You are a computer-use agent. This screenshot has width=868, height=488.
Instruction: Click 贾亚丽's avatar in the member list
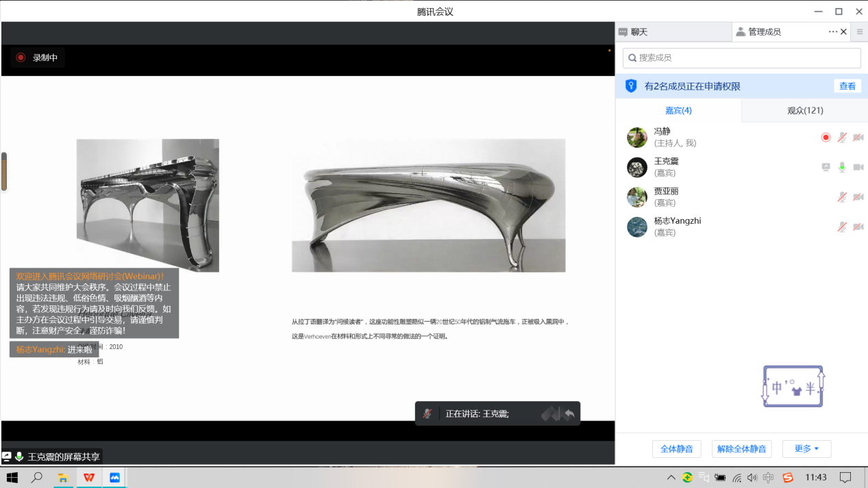tap(637, 197)
